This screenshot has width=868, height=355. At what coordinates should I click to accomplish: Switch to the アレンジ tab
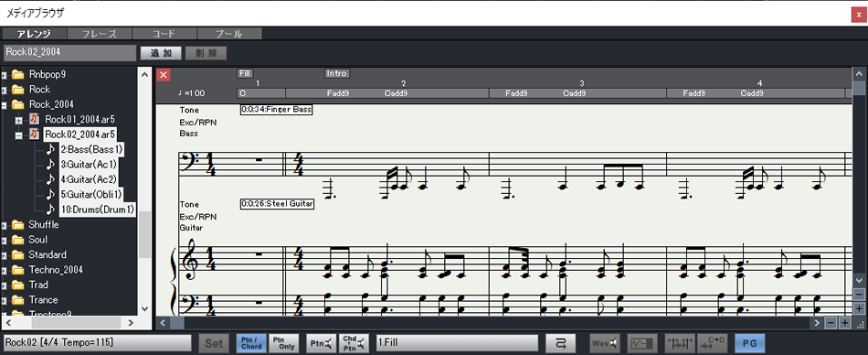35,34
